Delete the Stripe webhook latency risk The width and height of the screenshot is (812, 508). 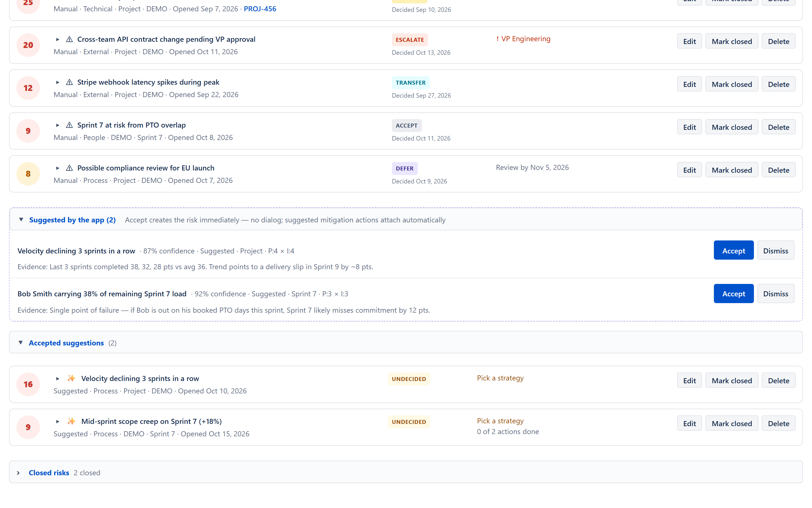778,84
